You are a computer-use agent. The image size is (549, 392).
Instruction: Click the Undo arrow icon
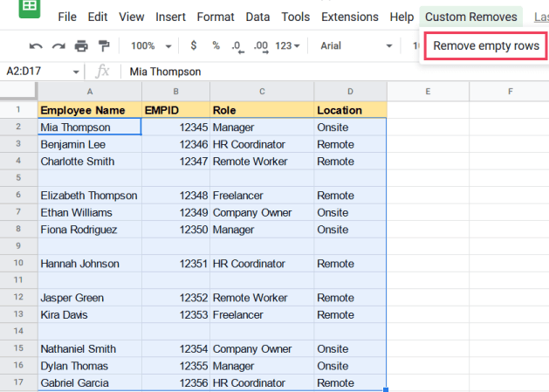(36, 46)
